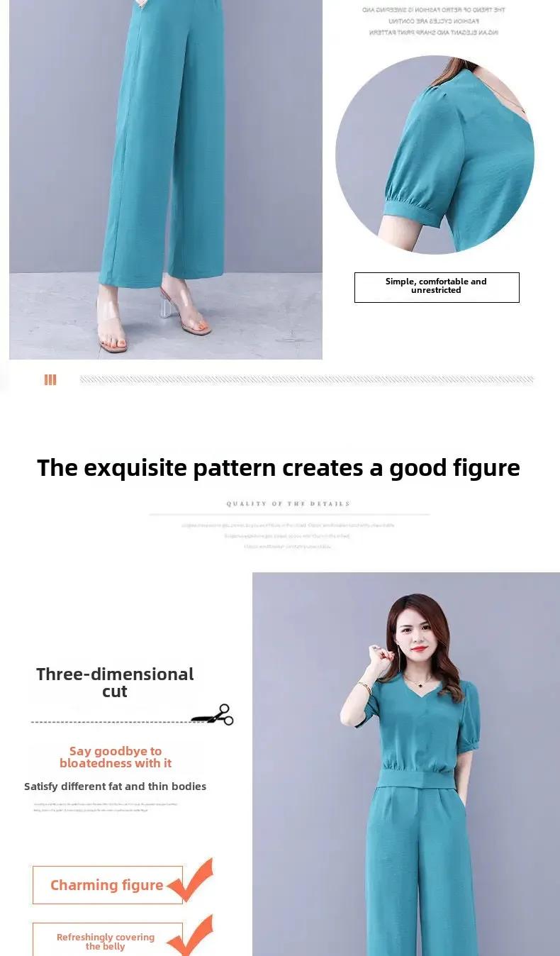Image resolution: width=560 pixels, height=956 pixels.
Task: Click the mirrored text above circle image
Action: click(433, 21)
